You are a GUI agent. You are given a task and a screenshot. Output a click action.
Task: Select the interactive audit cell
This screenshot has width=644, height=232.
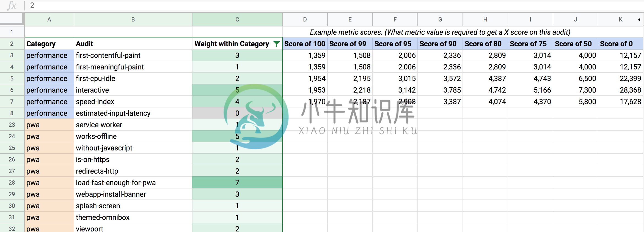133,90
